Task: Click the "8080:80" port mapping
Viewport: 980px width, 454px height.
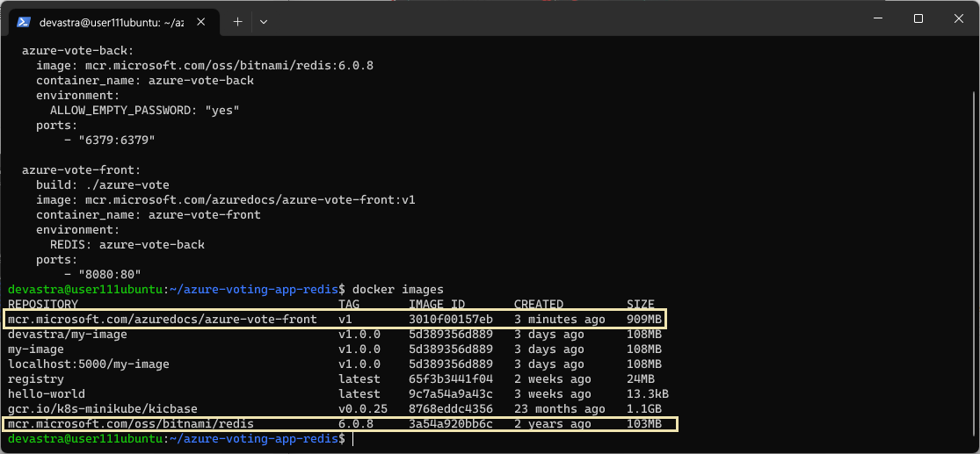Action: tap(109, 275)
